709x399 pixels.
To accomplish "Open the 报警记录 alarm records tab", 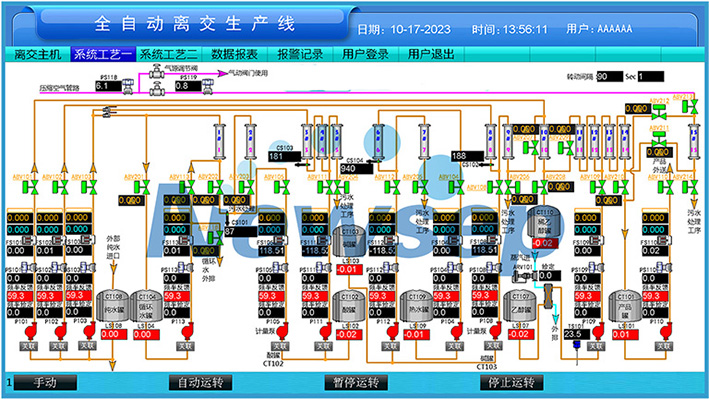I will 300,54.
